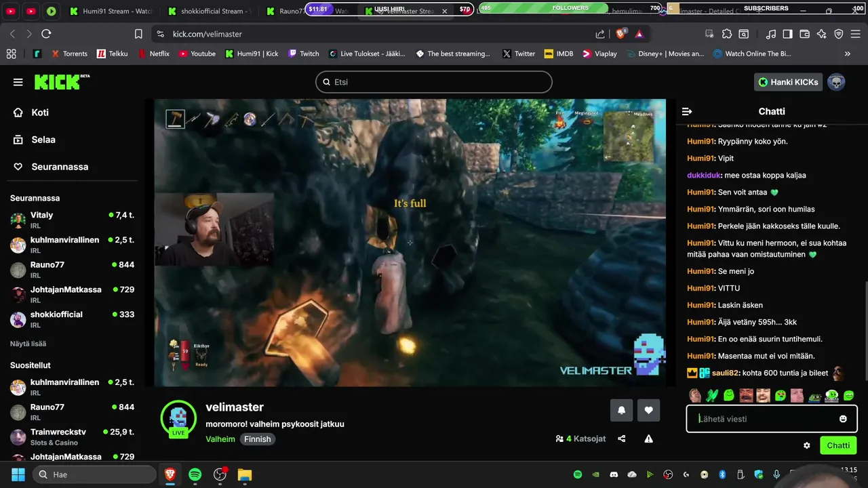Open the Vitaly channel in the sidebar

73,220
